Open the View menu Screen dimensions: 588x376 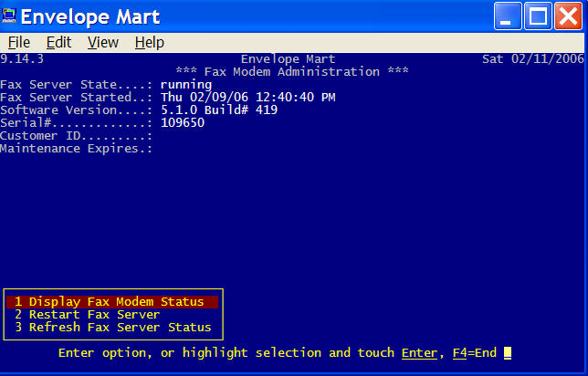point(103,42)
